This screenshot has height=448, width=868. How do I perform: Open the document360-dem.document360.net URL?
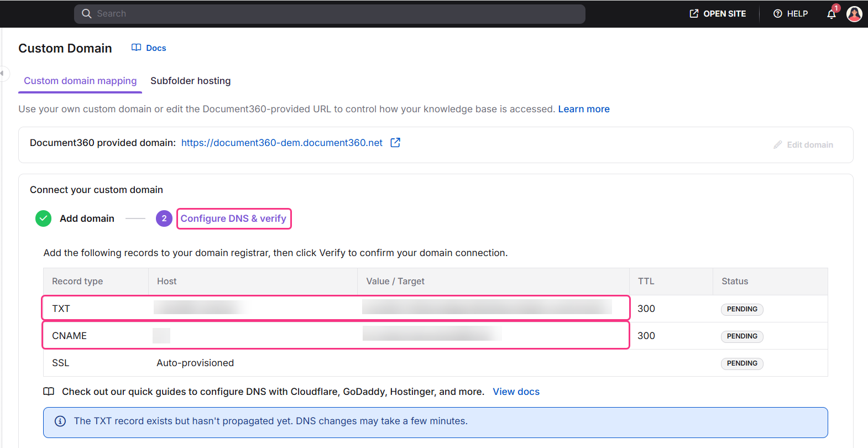click(x=282, y=143)
